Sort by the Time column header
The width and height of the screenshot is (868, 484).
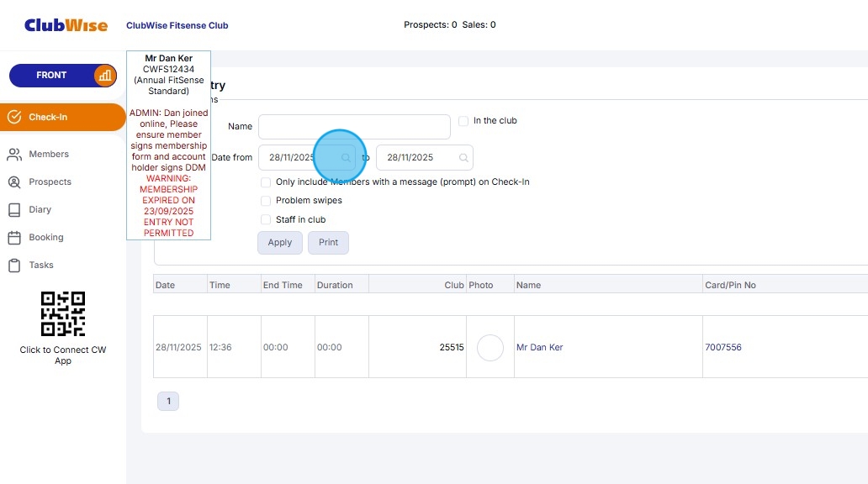(x=220, y=285)
